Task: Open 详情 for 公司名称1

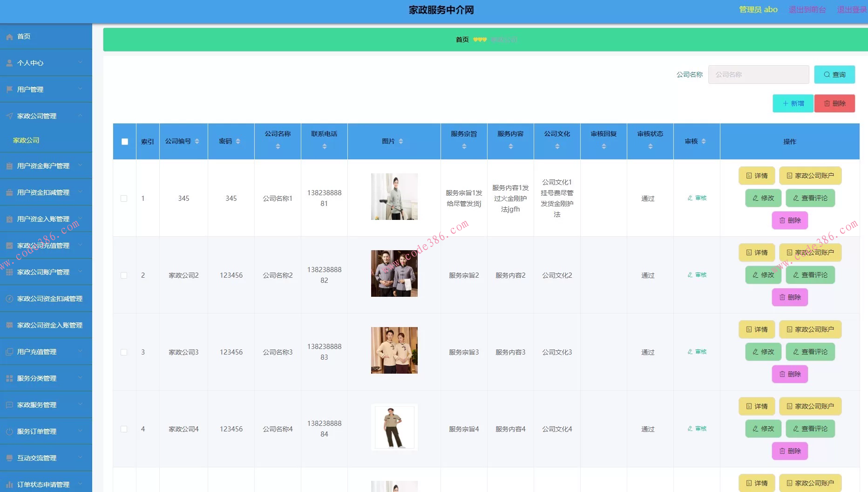Action: coord(757,176)
